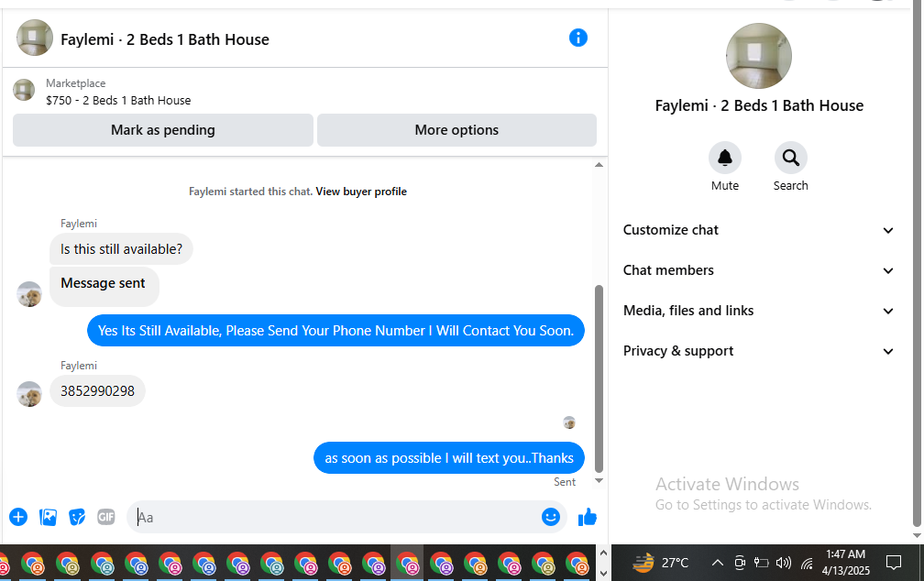
Task: Click the taskbar overflow up arrow
Action: tap(603, 554)
